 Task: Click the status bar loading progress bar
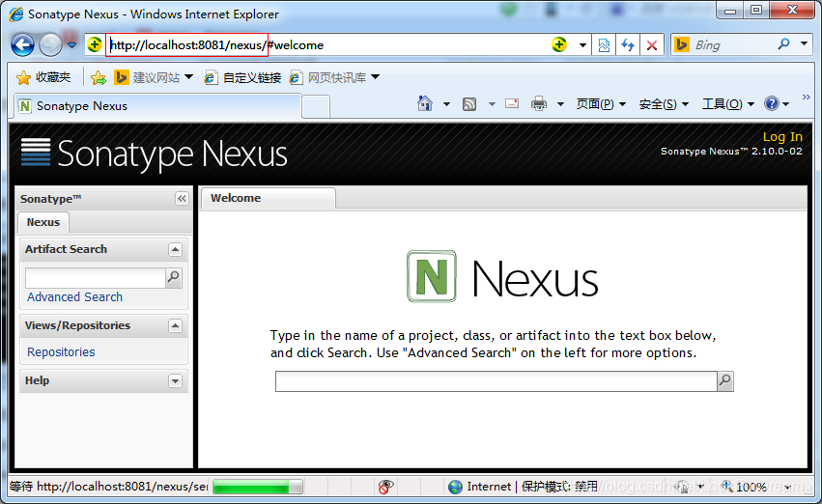click(257, 488)
